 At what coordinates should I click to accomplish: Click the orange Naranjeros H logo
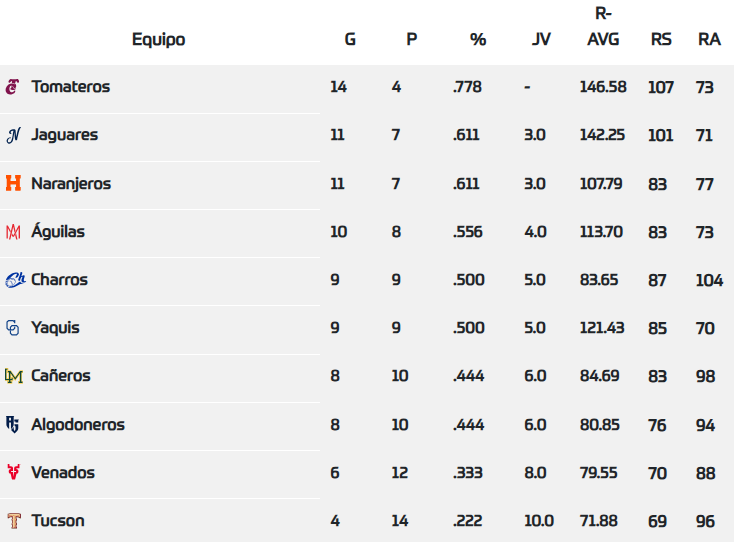click(13, 184)
